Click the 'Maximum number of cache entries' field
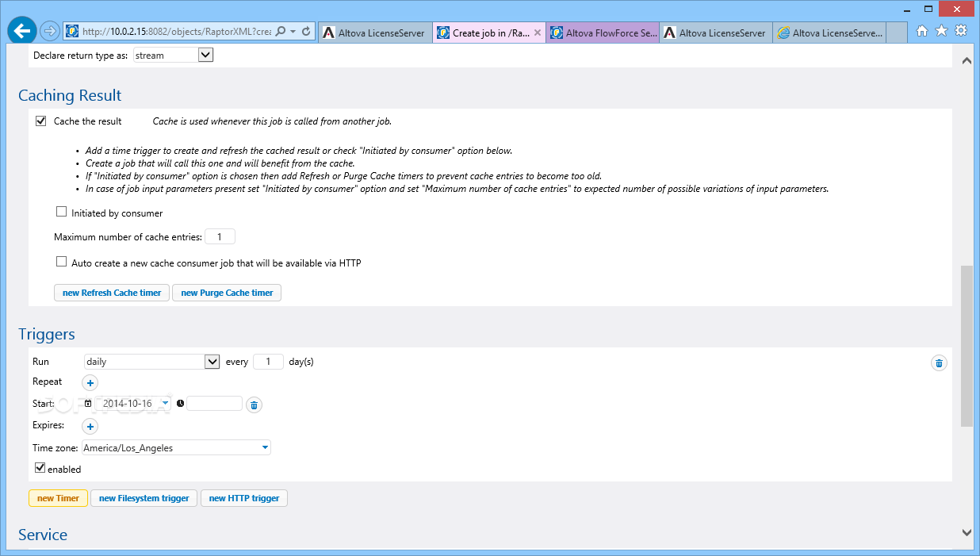Image resolution: width=980 pixels, height=556 pixels. (220, 237)
